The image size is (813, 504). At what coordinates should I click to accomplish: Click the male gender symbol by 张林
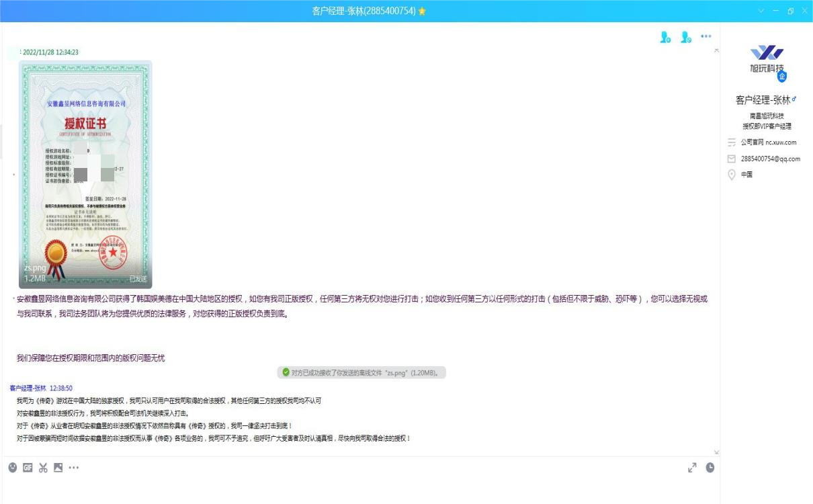point(794,99)
